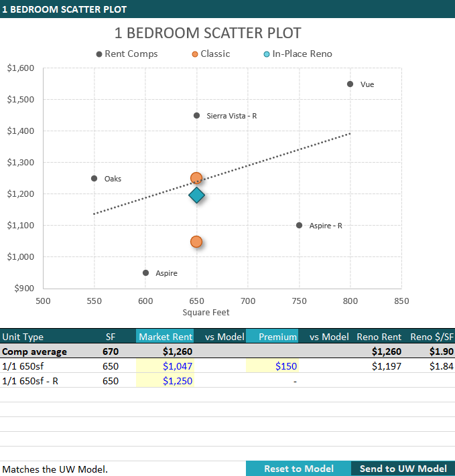The image size is (455, 476).
Task: Click the 670 comp average SF cell
Action: point(111,351)
